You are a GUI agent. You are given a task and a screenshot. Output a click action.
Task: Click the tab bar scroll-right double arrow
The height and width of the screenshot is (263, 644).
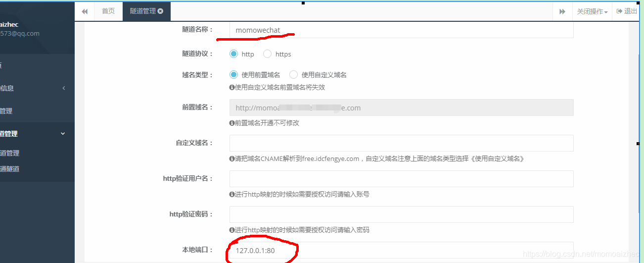[x=562, y=11]
